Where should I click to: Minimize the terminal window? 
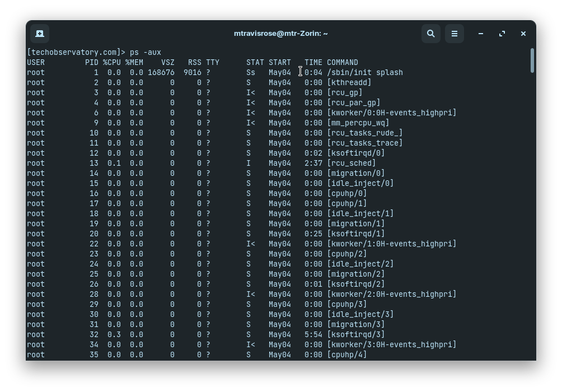click(x=480, y=34)
